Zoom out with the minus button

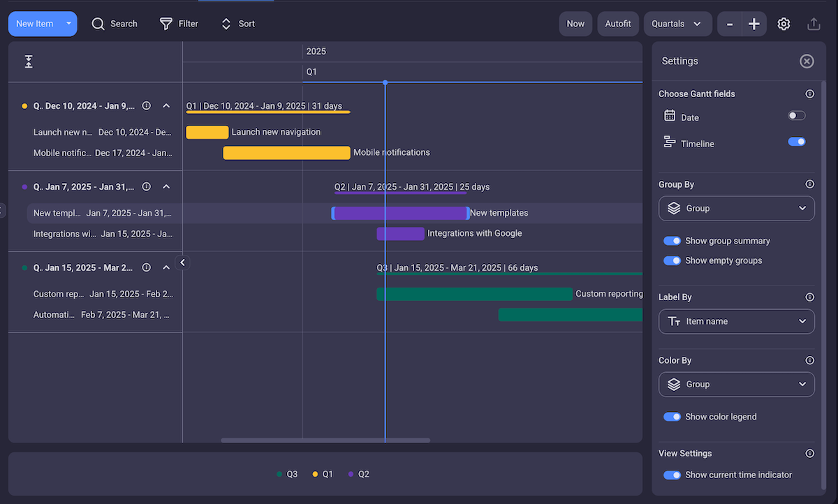tap(730, 24)
